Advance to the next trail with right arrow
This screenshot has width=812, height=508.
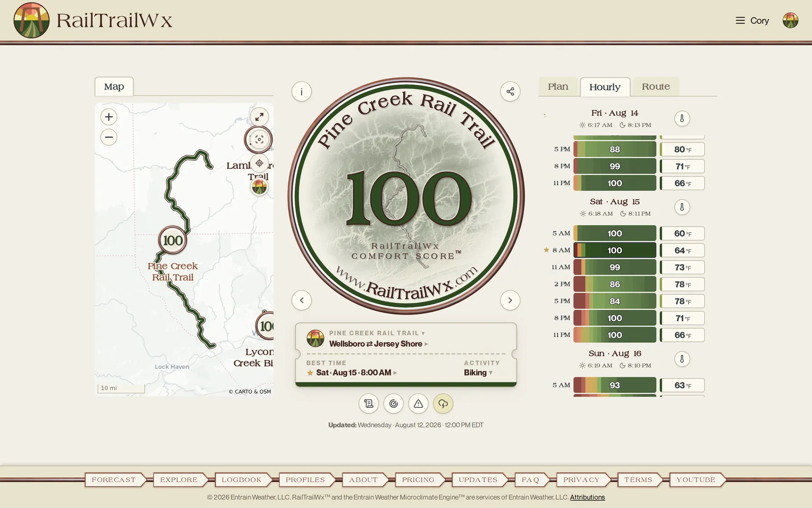click(x=510, y=300)
